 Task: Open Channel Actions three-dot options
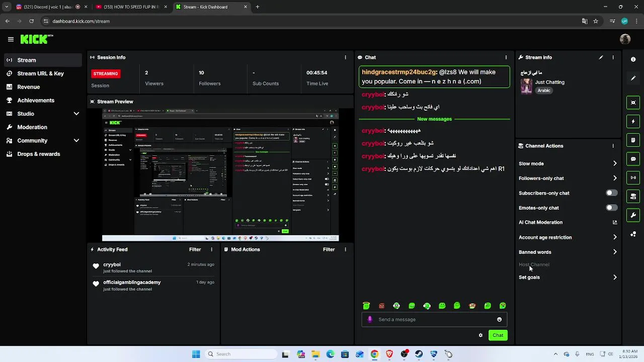(x=613, y=146)
